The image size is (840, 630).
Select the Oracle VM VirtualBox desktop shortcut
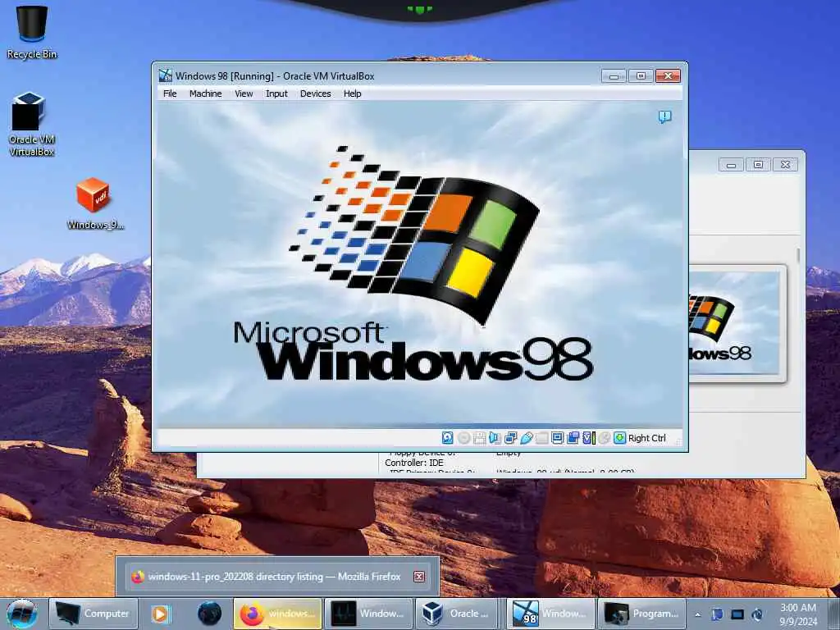[x=31, y=125]
